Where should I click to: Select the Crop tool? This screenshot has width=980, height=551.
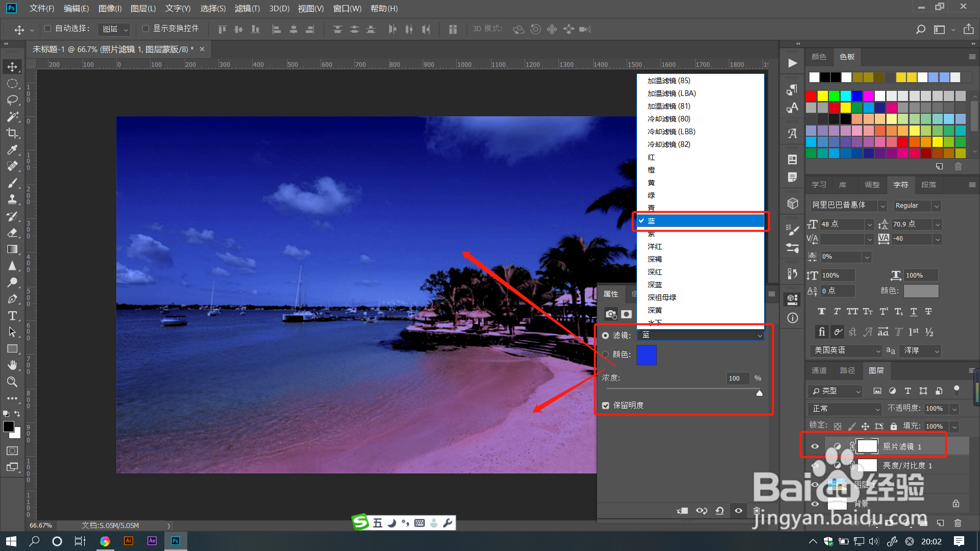[12, 133]
